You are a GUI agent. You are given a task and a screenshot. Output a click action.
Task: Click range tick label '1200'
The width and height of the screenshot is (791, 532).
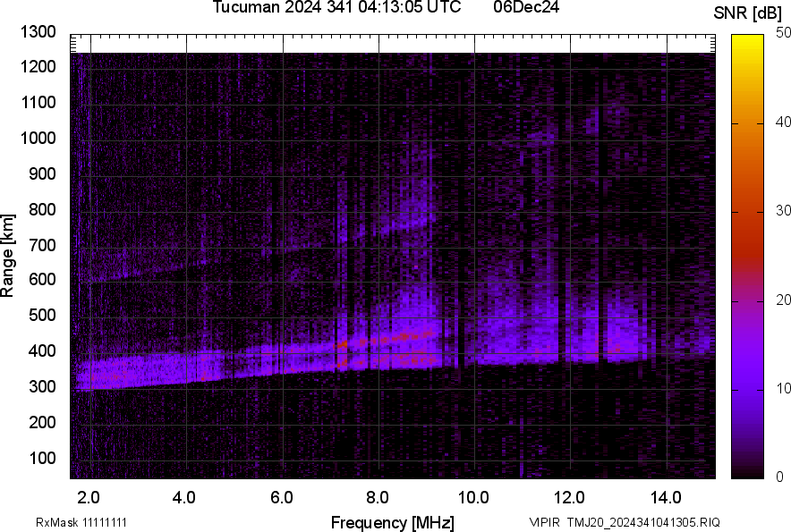pyautogui.click(x=38, y=66)
